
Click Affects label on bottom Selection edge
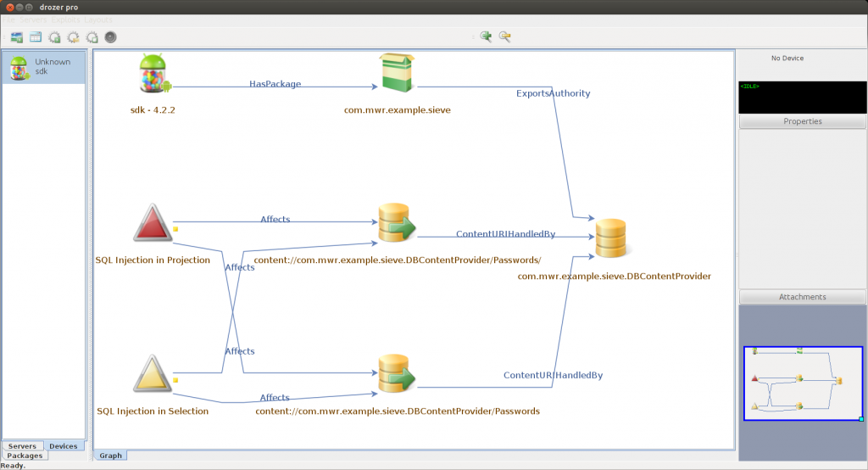coord(275,397)
